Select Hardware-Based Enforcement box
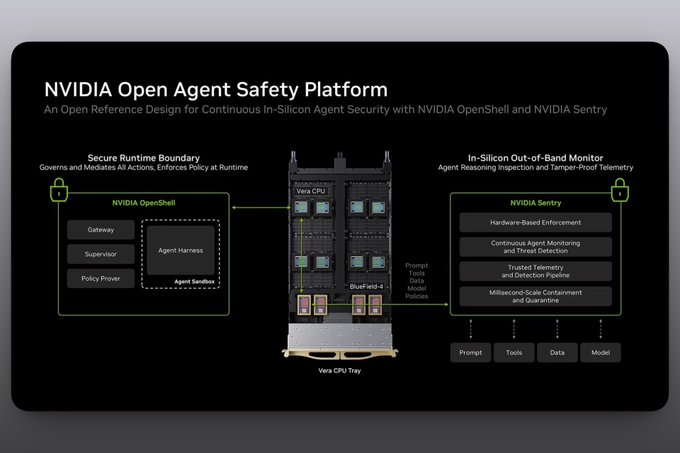This screenshot has height=453, width=680. pyautogui.click(x=536, y=222)
